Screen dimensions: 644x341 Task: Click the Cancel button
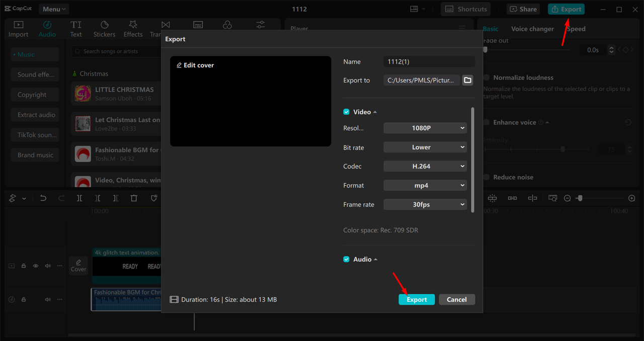pyautogui.click(x=457, y=299)
